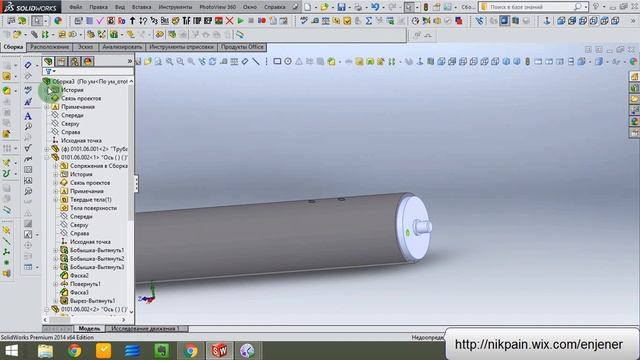Open the Файл menu
Viewport: 640px width, 360px height.
[x=76, y=7]
